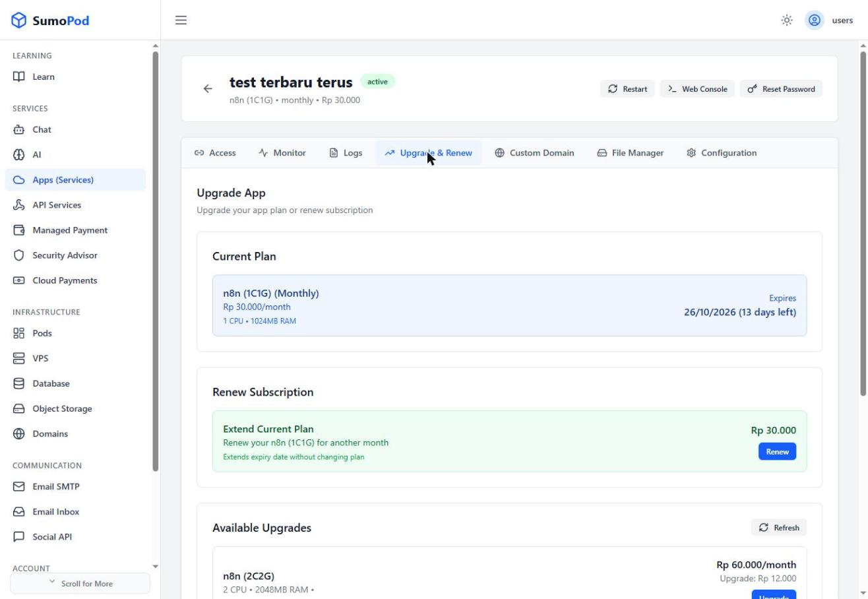
Task: Click the SumoPod cube logo icon
Action: (19, 20)
